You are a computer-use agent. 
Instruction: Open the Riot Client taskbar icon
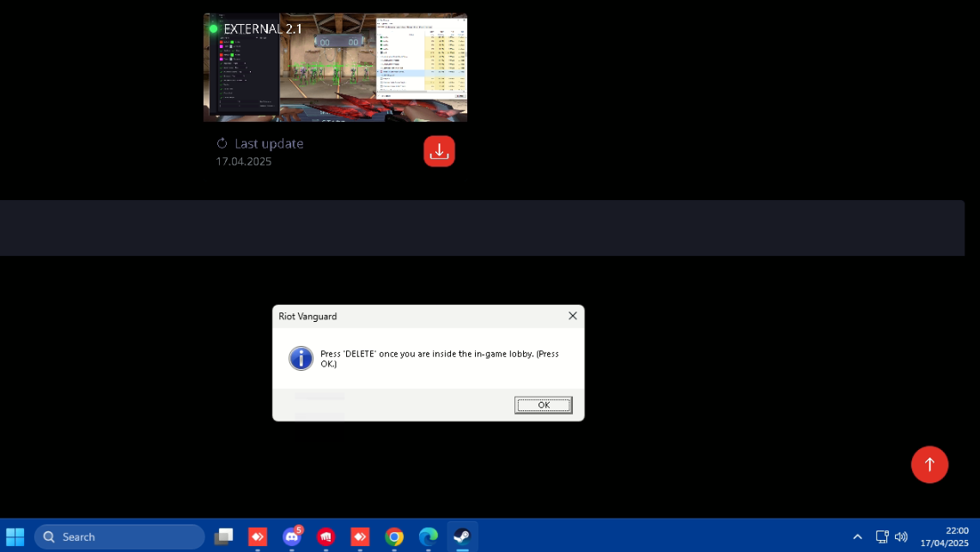point(326,537)
